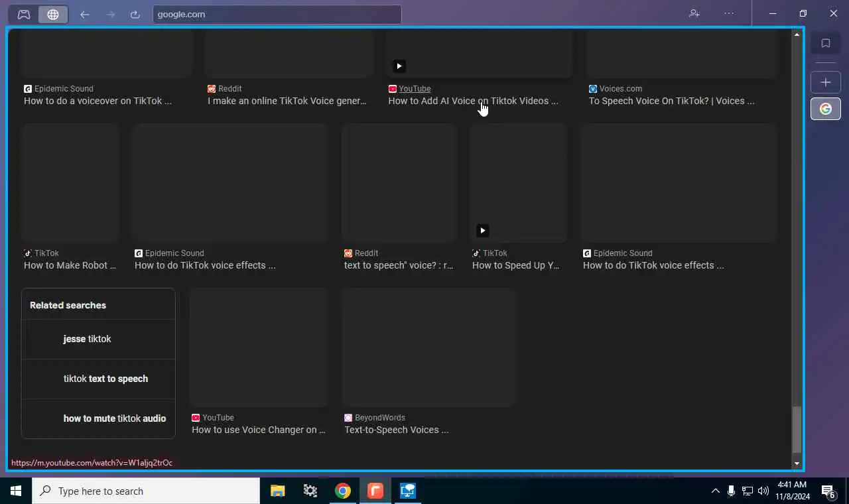Select related search 'jesse tiktok'
The width and height of the screenshot is (849, 504).
click(98, 339)
